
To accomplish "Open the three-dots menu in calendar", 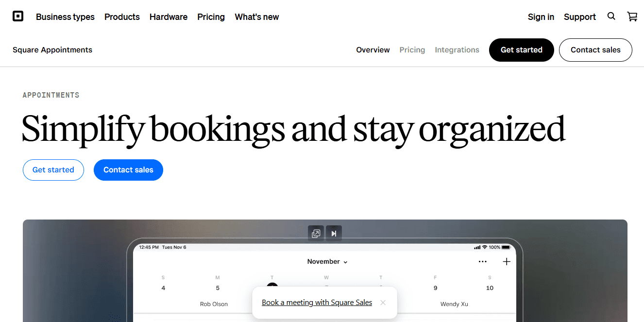I will pos(482,262).
